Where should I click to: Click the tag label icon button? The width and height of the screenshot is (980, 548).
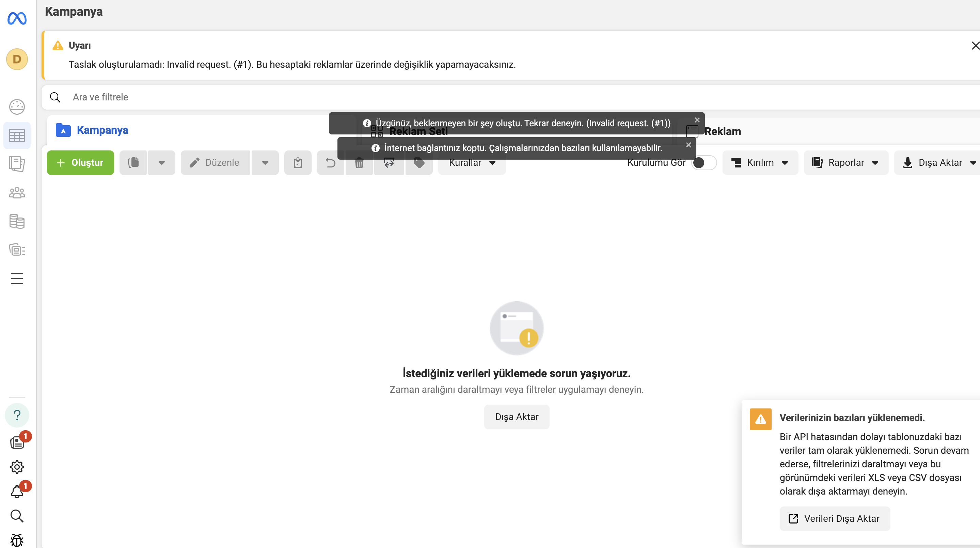419,163
